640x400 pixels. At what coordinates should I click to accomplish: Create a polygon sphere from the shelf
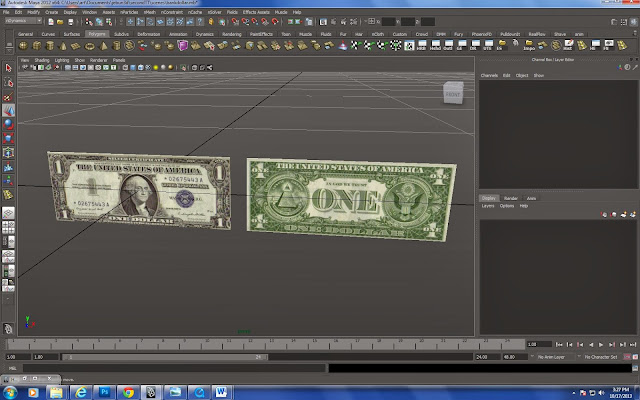tap(23, 46)
